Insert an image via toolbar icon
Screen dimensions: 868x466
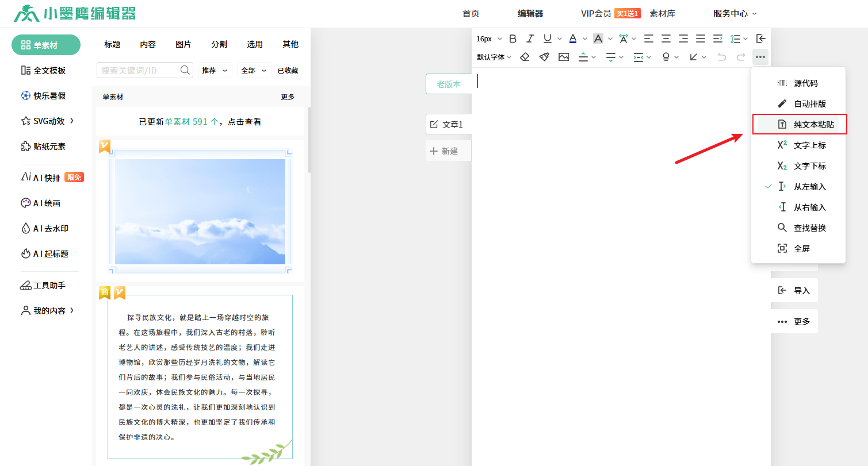[x=564, y=57]
